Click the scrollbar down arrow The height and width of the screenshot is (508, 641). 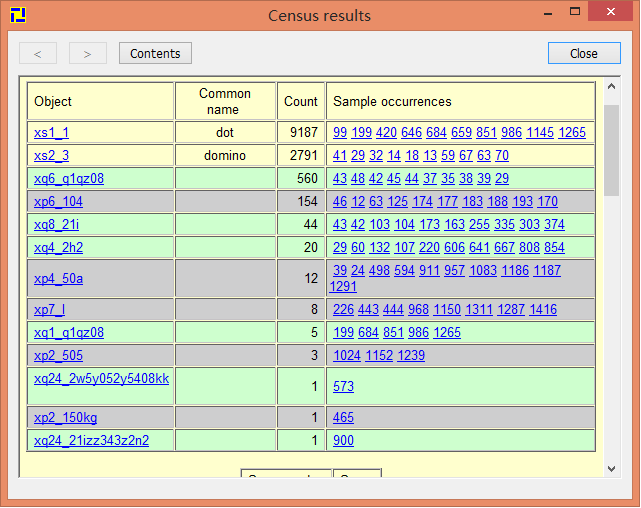click(612, 469)
